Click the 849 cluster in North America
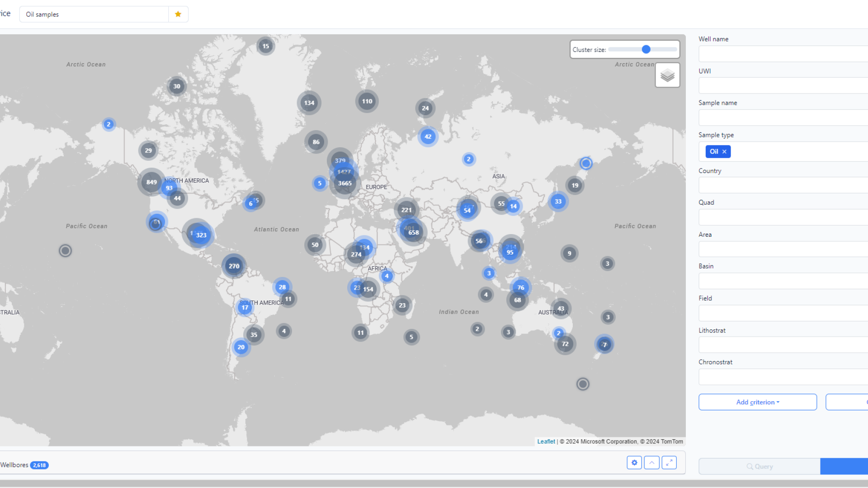Screen dimensions: 868x488 [x=151, y=182]
